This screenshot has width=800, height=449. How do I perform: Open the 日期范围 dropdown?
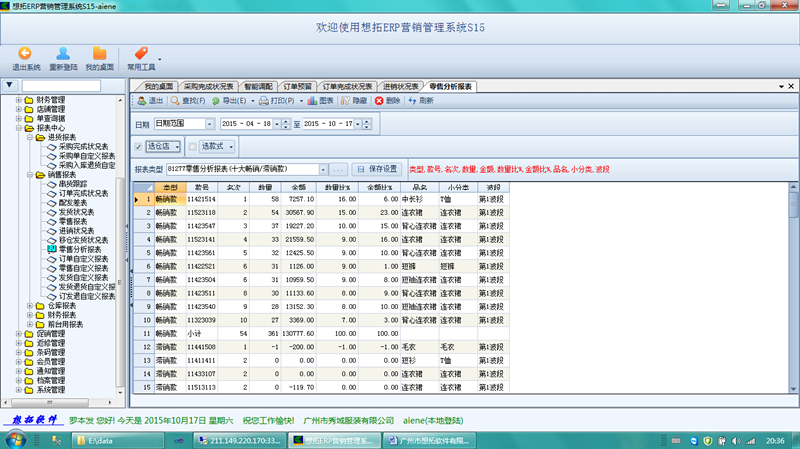[209, 124]
